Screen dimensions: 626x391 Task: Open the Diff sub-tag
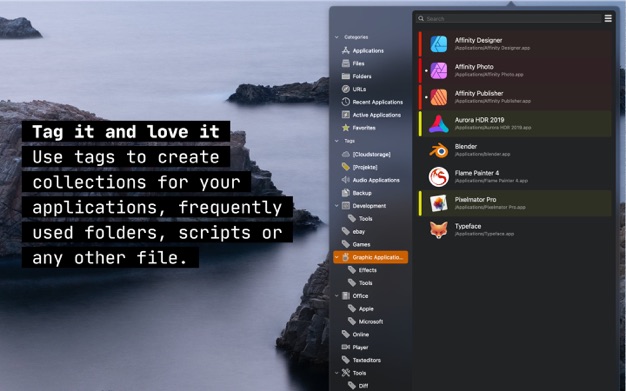click(358, 386)
